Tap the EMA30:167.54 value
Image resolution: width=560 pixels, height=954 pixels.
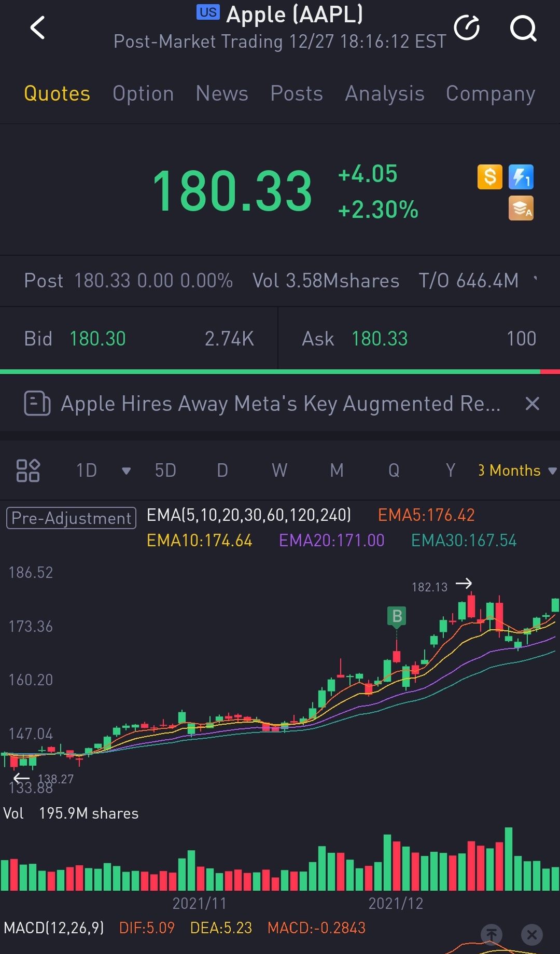(x=464, y=541)
